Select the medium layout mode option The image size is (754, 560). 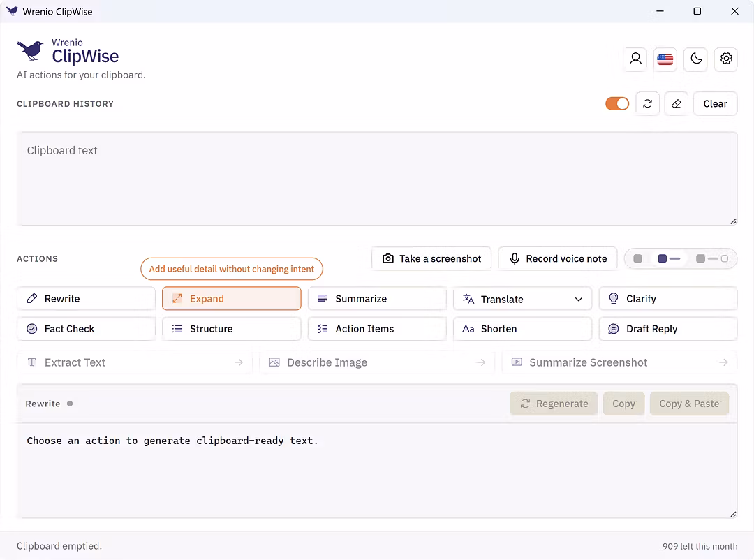[x=668, y=259]
